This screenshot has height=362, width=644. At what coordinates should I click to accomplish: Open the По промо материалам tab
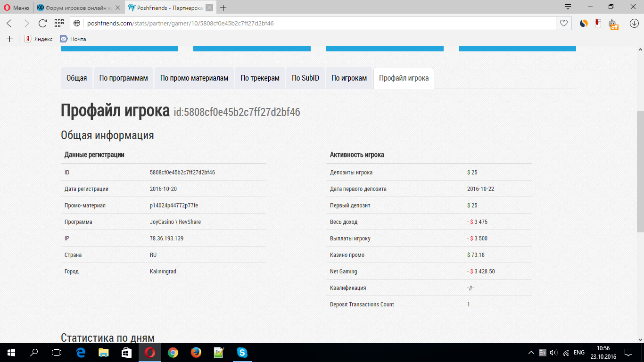194,78
